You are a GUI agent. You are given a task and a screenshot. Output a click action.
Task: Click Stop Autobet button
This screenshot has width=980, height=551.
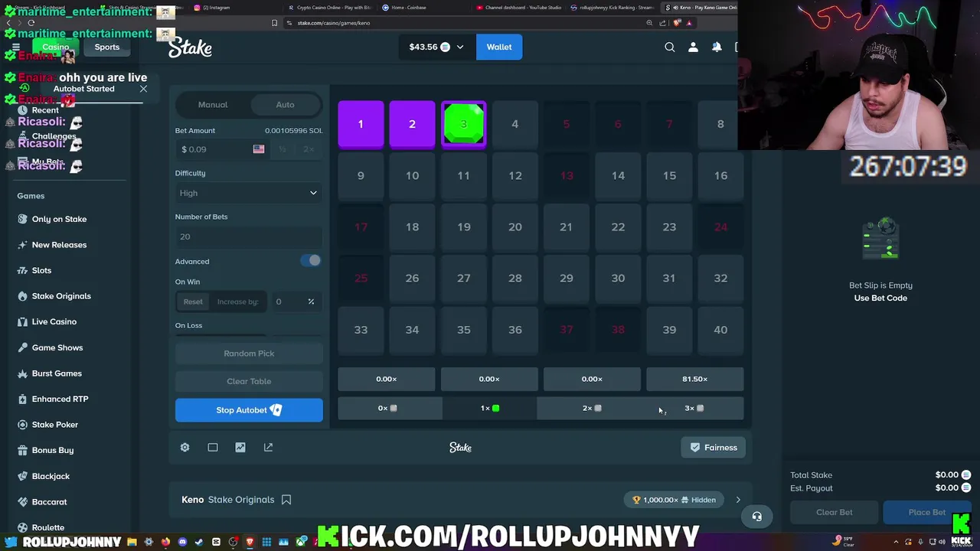249,410
